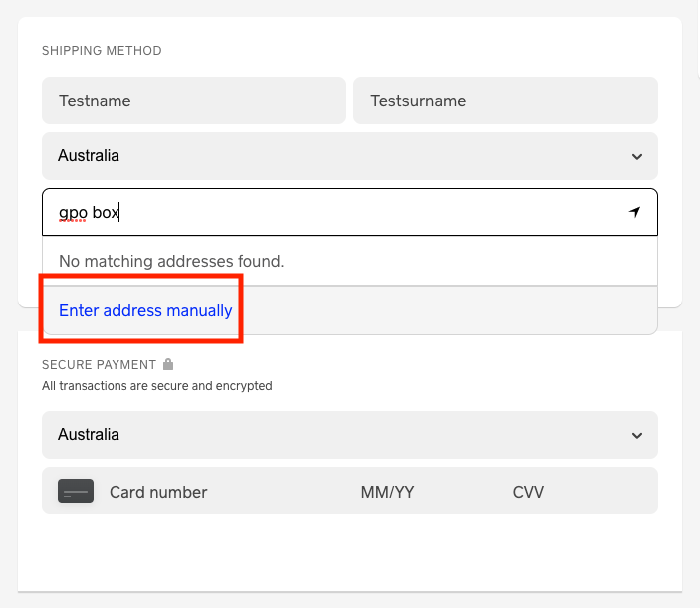
Task: Select the CVV security code field
Action: (x=528, y=492)
